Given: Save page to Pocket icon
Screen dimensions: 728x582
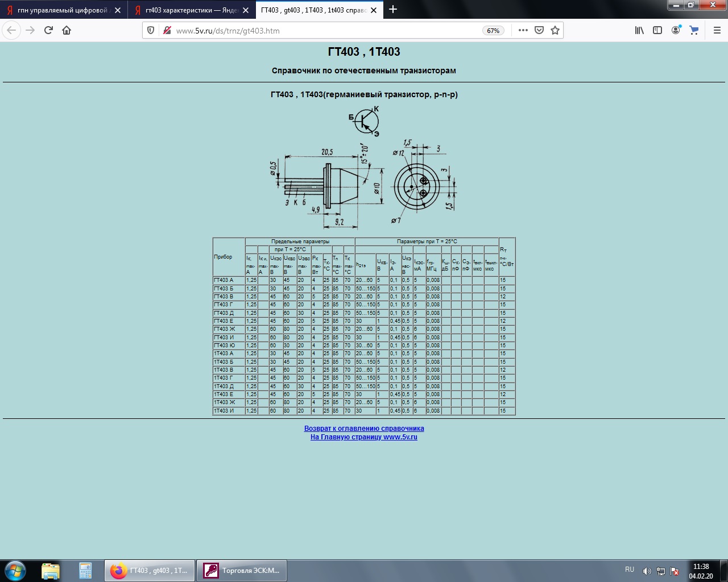Looking at the screenshot, I should [x=539, y=30].
